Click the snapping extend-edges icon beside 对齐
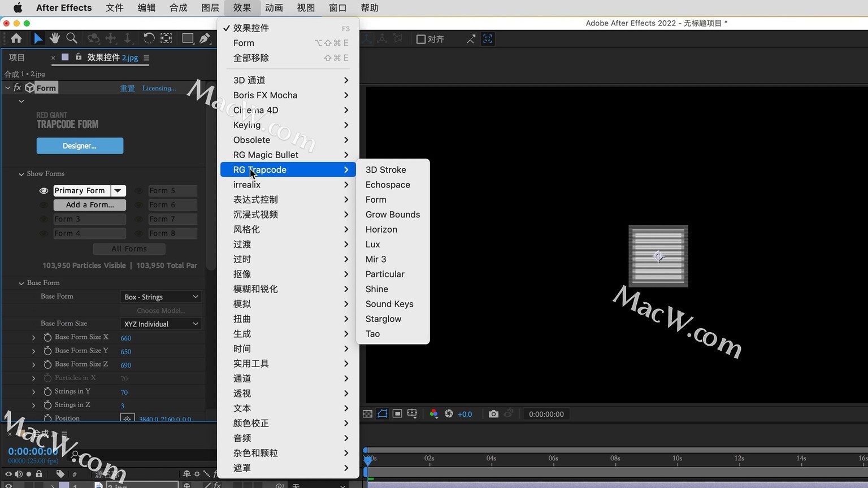Image resolution: width=868 pixels, height=488 pixels. pos(470,39)
